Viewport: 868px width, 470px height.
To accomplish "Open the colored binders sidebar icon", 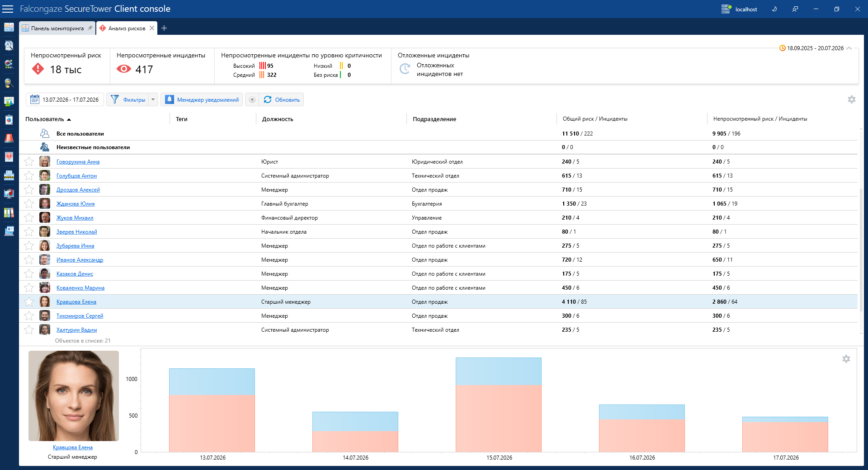I will coord(9,212).
